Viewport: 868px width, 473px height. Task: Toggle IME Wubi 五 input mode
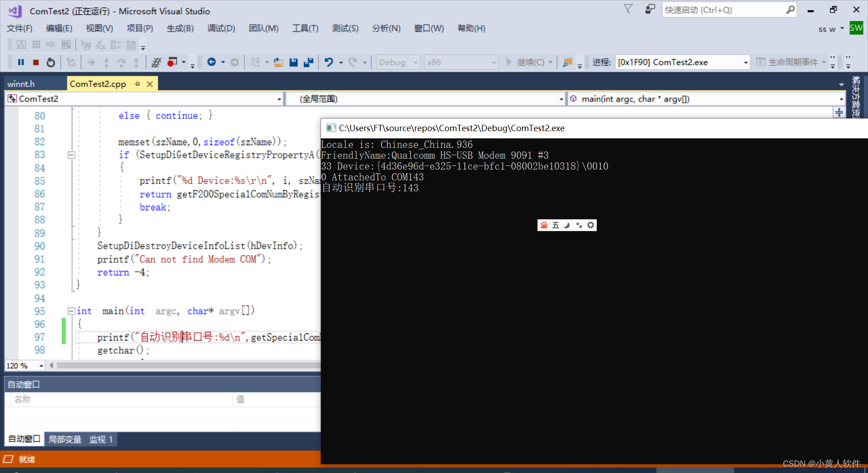pyautogui.click(x=556, y=225)
